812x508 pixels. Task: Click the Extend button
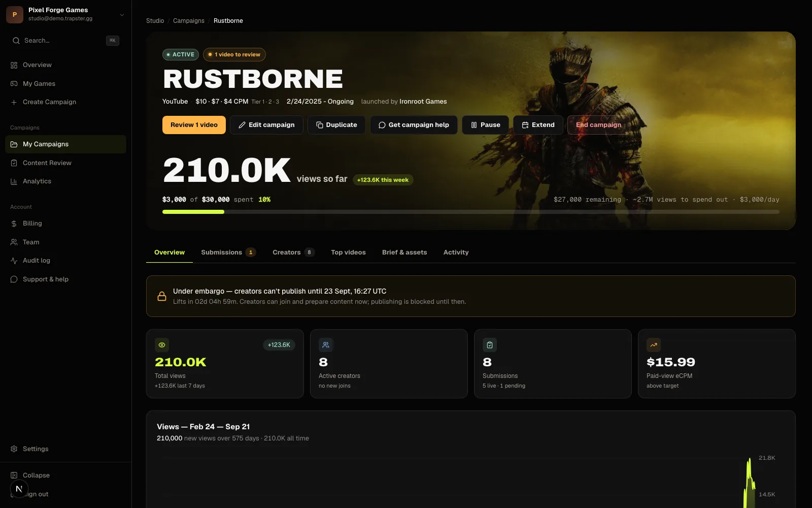(538, 125)
